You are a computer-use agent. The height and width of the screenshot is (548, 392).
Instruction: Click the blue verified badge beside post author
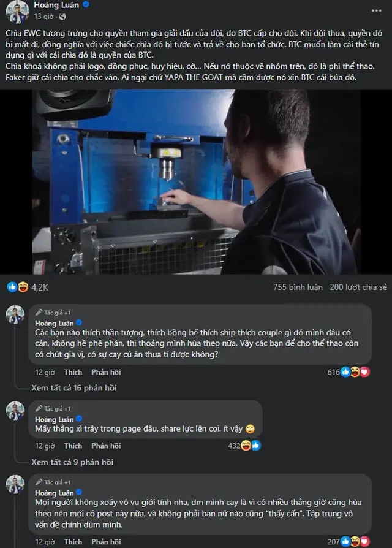coord(86,4)
